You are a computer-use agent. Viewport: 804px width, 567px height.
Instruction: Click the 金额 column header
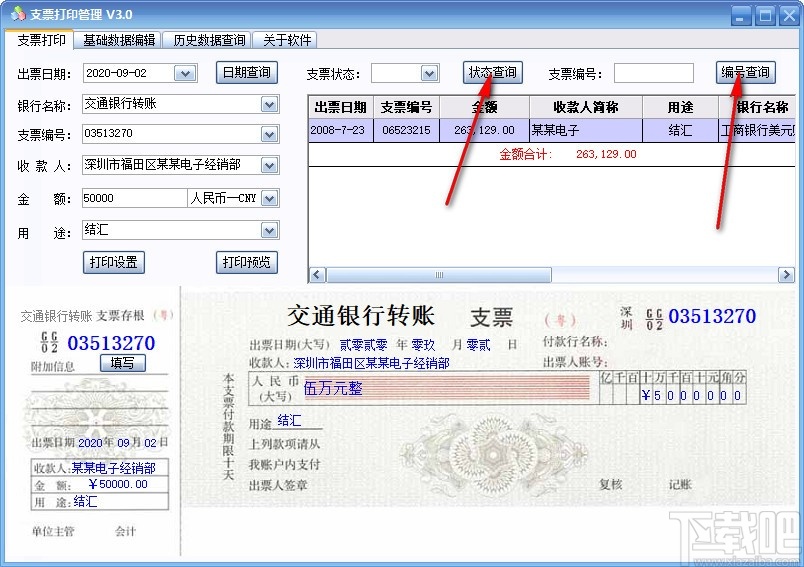[484, 107]
